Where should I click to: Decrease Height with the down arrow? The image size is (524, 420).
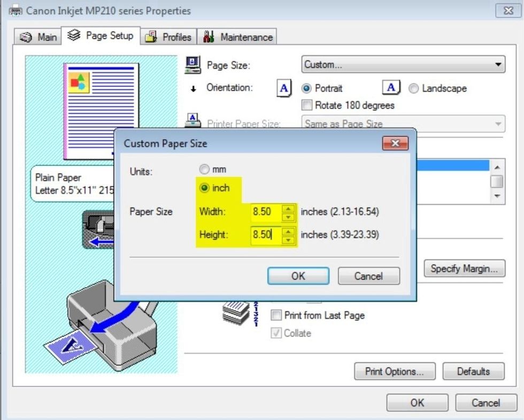pos(288,238)
